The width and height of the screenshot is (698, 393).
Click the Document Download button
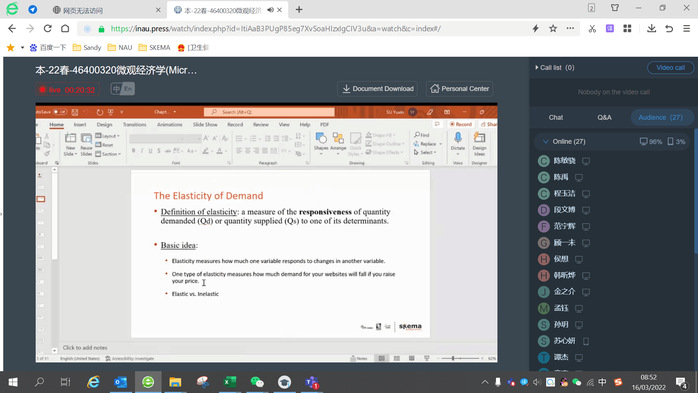point(377,89)
